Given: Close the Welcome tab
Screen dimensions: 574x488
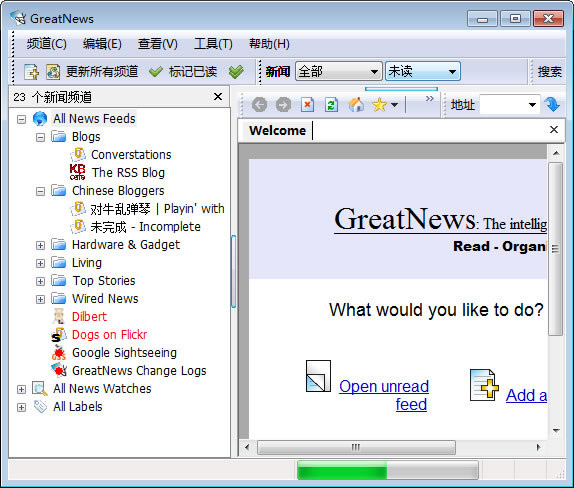Looking at the screenshot, I should point(554,129).
